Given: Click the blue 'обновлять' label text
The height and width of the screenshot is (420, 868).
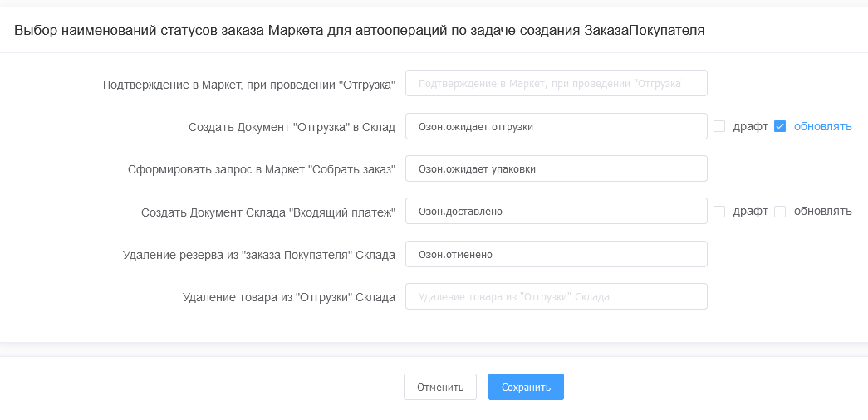Looking at the screenshot, I should coord(822,127).
